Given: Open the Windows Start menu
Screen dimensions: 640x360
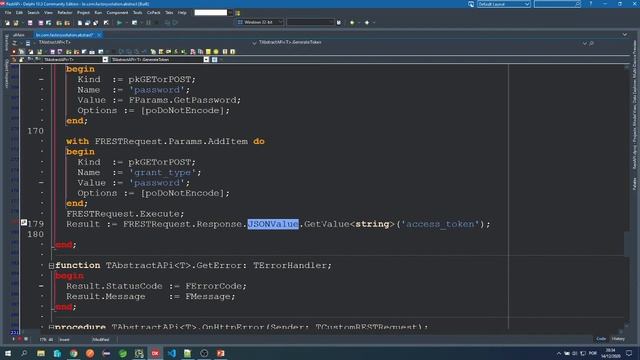Looking at the screenshot, I should point(8,353).
